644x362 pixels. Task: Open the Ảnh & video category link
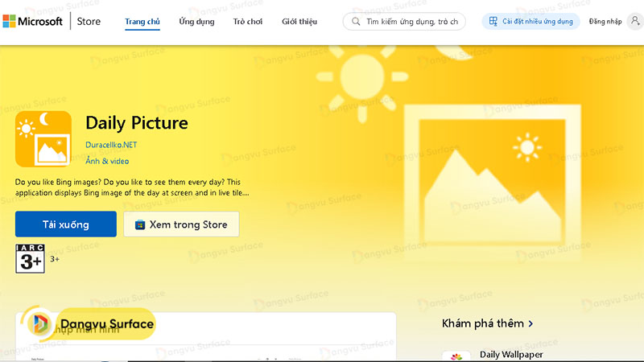click(107, 162)
